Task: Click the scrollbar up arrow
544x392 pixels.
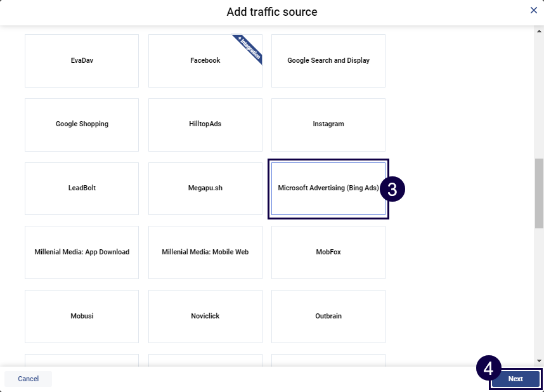Action: tap(539, 30)
